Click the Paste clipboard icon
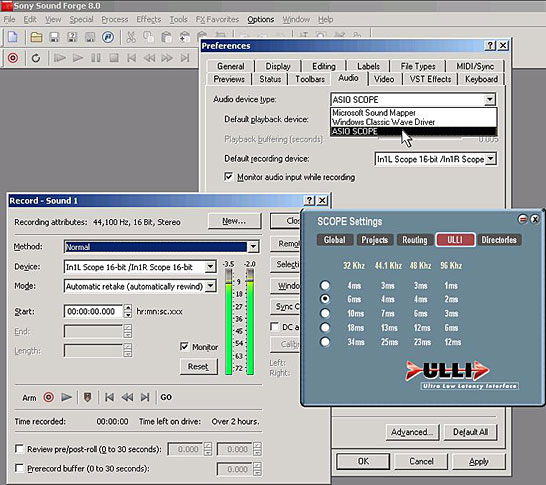The image size is (546, 485). tap(166, 37)
